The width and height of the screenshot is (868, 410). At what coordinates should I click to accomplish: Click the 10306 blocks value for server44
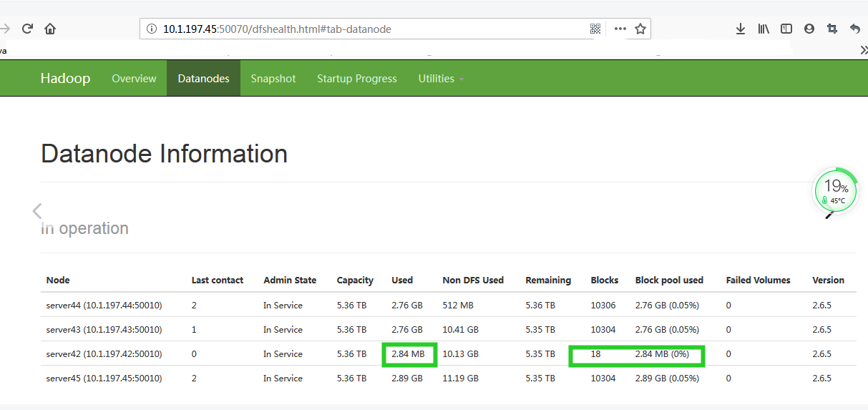tap(603, 305)
